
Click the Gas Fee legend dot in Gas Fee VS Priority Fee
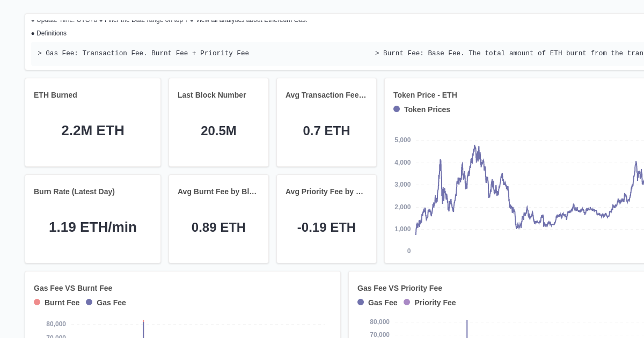pos(361,302)
